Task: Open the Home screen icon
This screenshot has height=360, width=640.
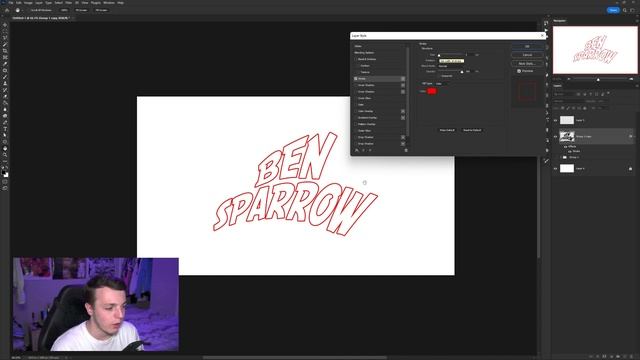Action: (7, 10)
